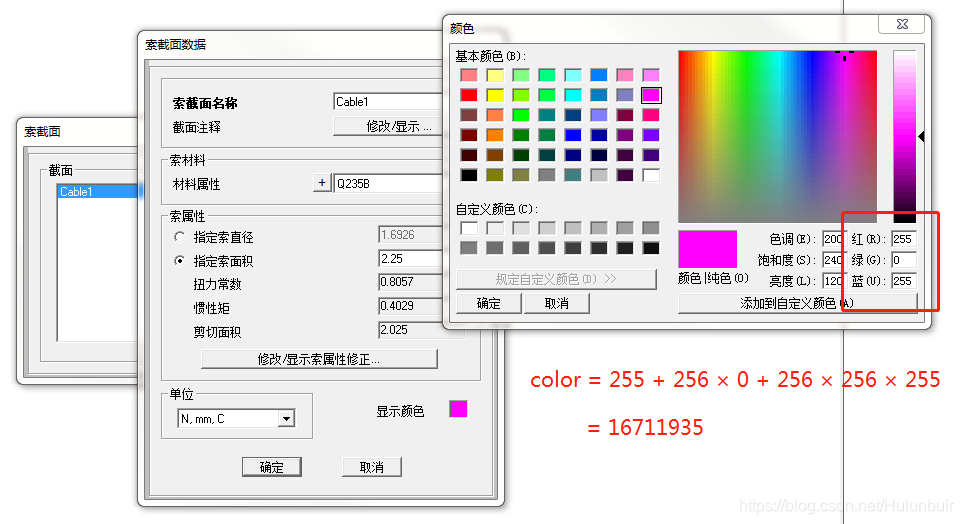Click 添加到自定义颜色 button

click(x=797, y=303)
